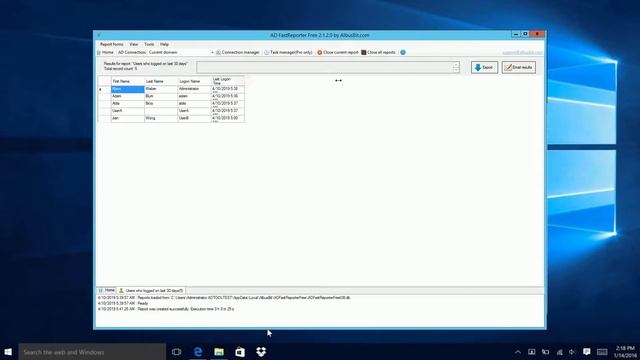The height and width of the screenshot is (360, 640).
Task: Open the AD Connection Current domain dropdown
Action: [x=212, y=53]
